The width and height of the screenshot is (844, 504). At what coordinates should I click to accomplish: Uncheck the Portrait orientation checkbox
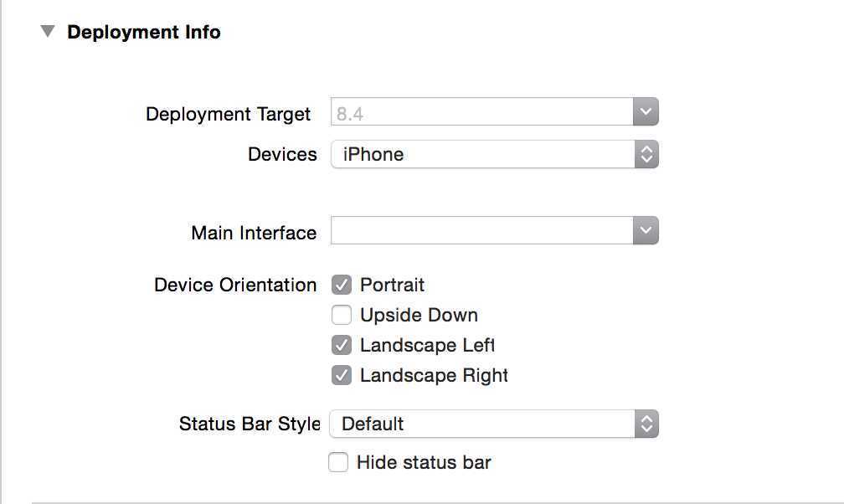341,285
